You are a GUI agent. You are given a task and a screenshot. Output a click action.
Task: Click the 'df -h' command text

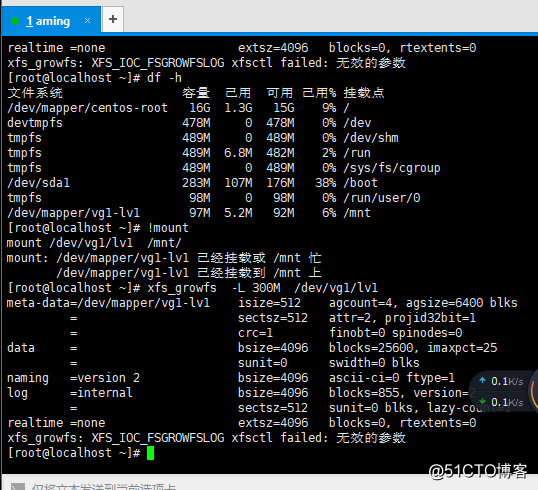tap(164, 78)
